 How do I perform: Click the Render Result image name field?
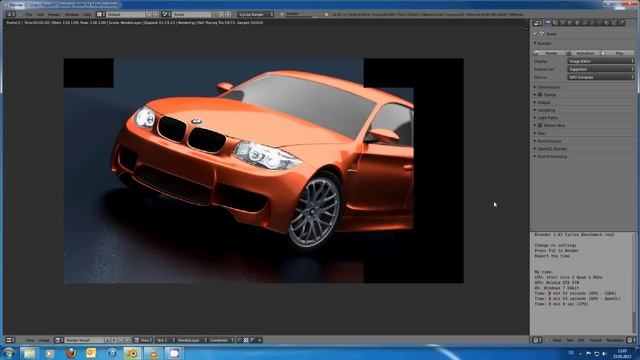pyautogui.click(x=84, y=340)
